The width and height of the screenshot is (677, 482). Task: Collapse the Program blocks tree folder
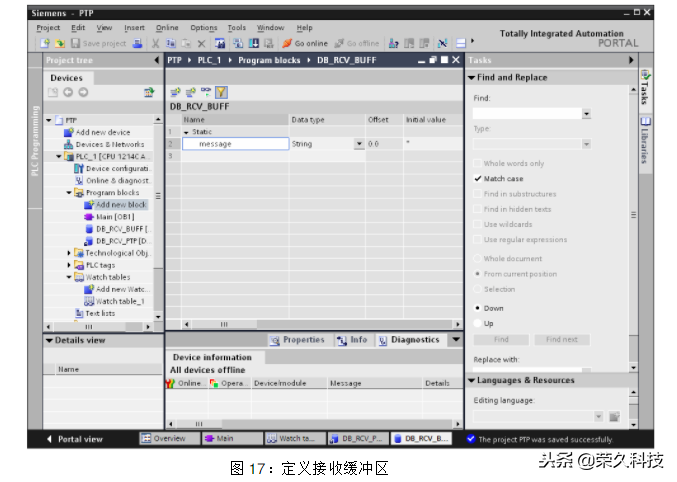(x=69, y=193)
